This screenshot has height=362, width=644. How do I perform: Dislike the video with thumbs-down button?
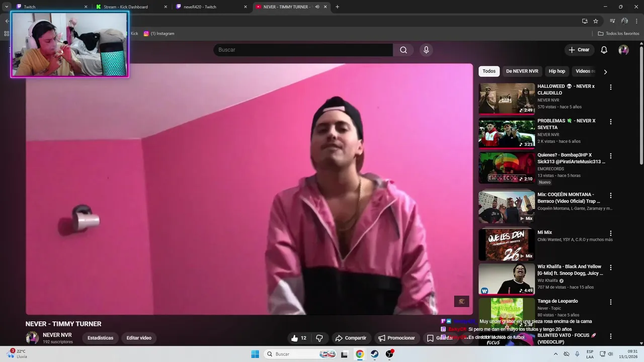pyautogui.click(x=319, y=338)
